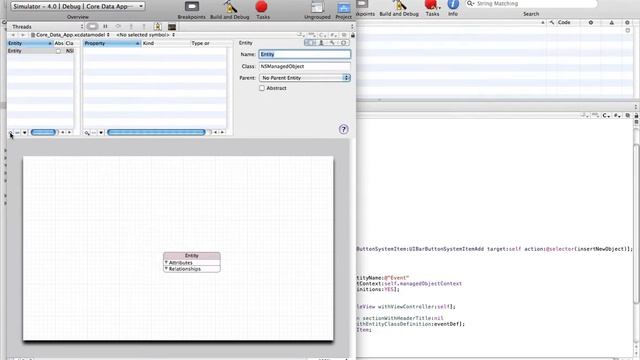
Task: Open the Core_Data_App.xcdatamodel file popup
Action: point(70,35)
